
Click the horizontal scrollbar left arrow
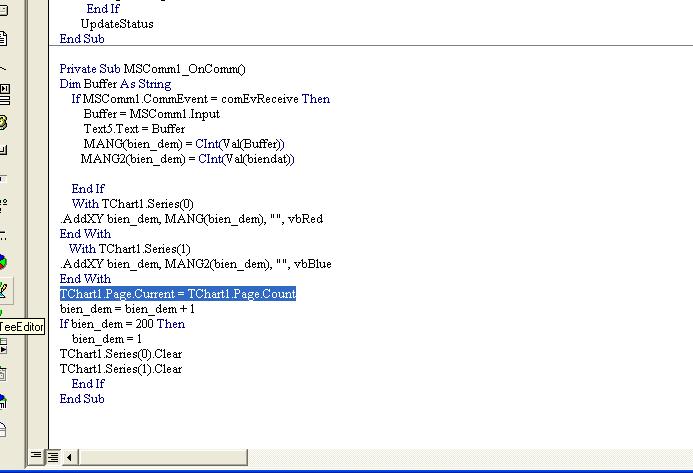69,457
